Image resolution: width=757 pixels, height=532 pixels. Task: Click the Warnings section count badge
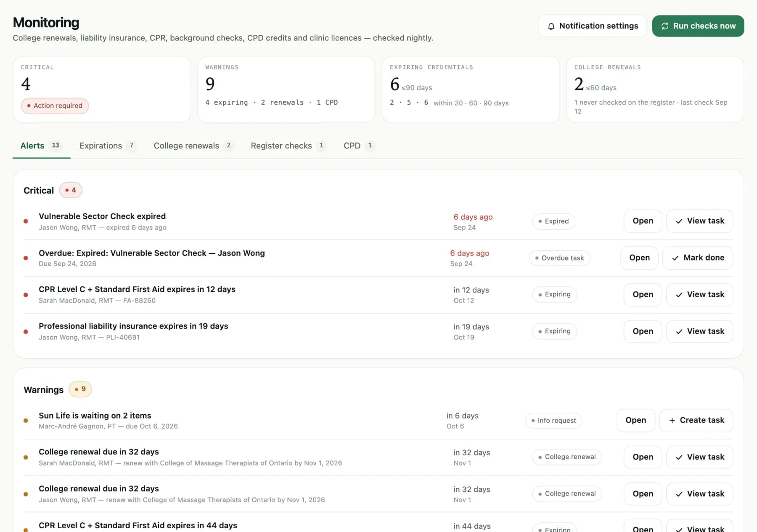(80, 390)
